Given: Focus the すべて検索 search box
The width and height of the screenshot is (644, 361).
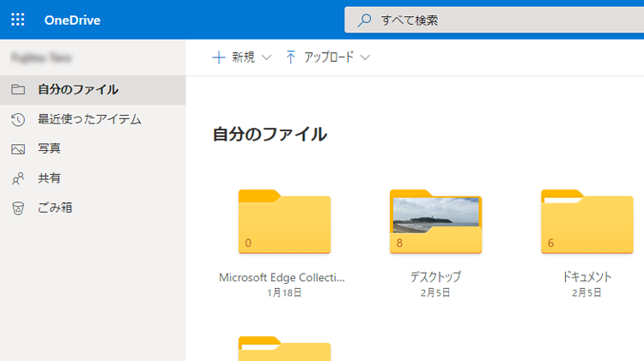Looking at the screenshot, I should [494, 20].
